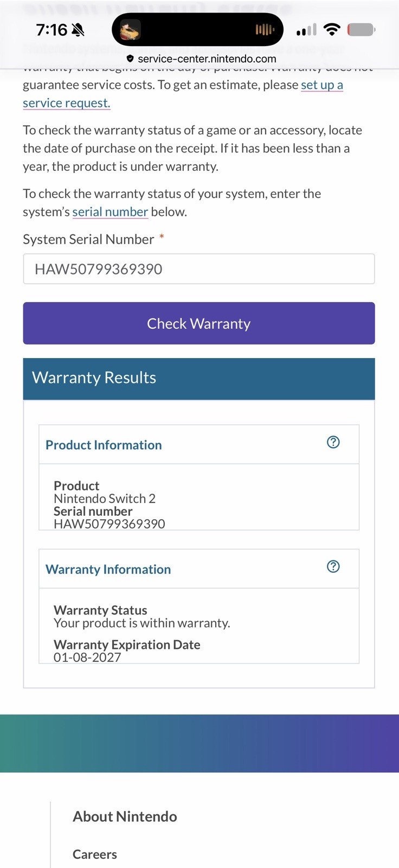Tap the silent mode bell icon

78,30
